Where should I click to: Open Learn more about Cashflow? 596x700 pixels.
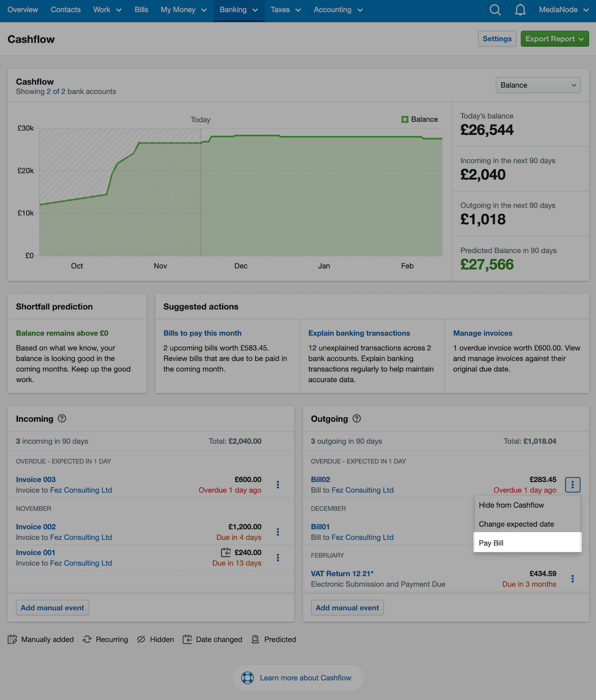(x=299, y=678)
